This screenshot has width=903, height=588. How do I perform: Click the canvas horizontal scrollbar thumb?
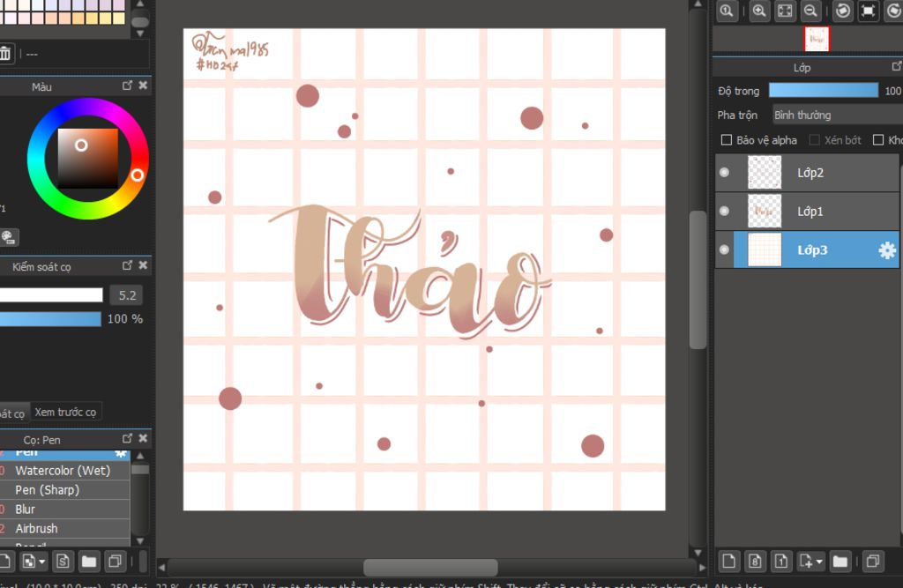(x=430, y=567)
